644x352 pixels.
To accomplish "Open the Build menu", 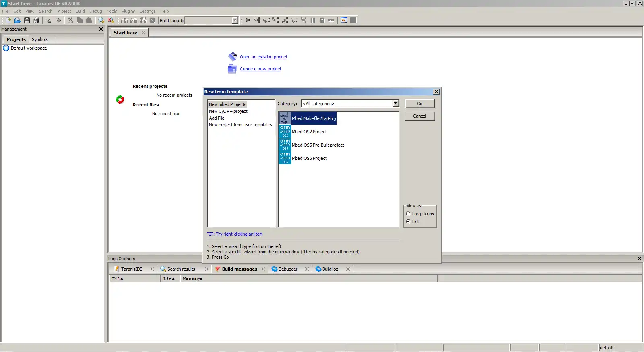I will [x=80, y=11].
